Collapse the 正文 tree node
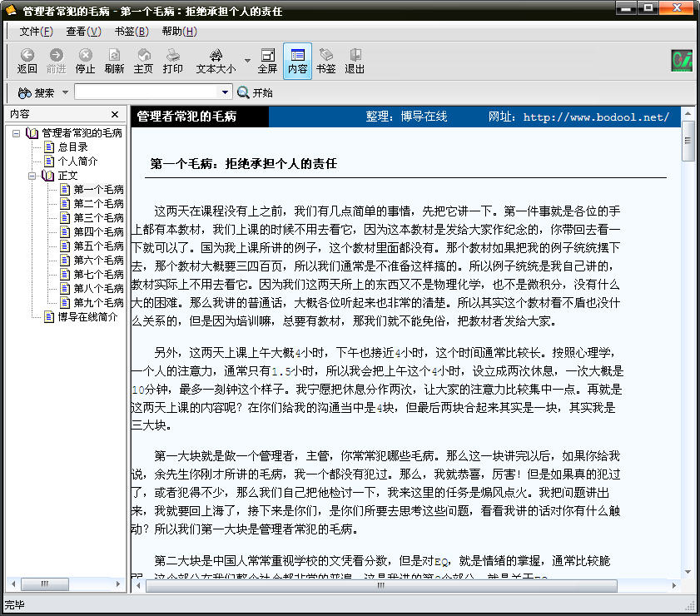Screen dimensions: 700x616 [32, 176]
